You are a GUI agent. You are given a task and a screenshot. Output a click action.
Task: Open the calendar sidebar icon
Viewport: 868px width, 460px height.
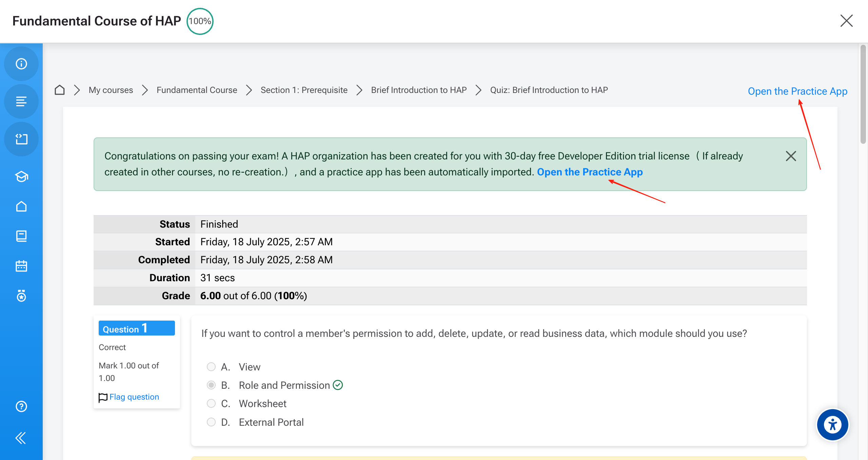click(21, 266)
